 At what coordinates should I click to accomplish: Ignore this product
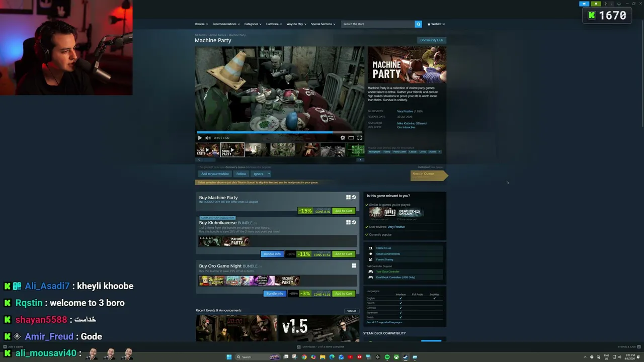tap(258, 174)
